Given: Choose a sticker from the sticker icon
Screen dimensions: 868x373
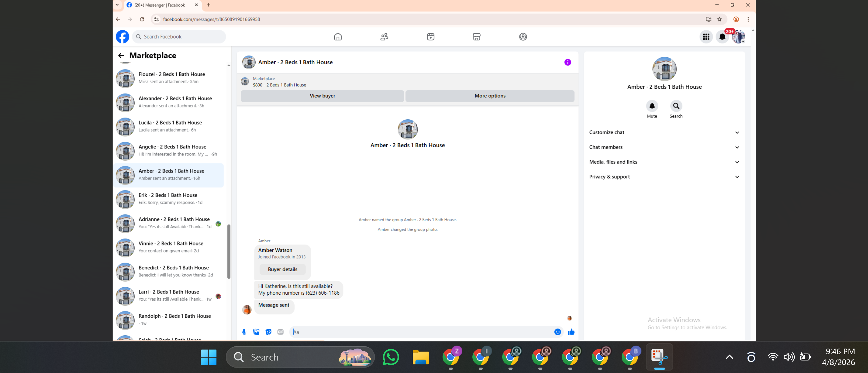Looking at the screenshot, I should [x=269, y=332].
